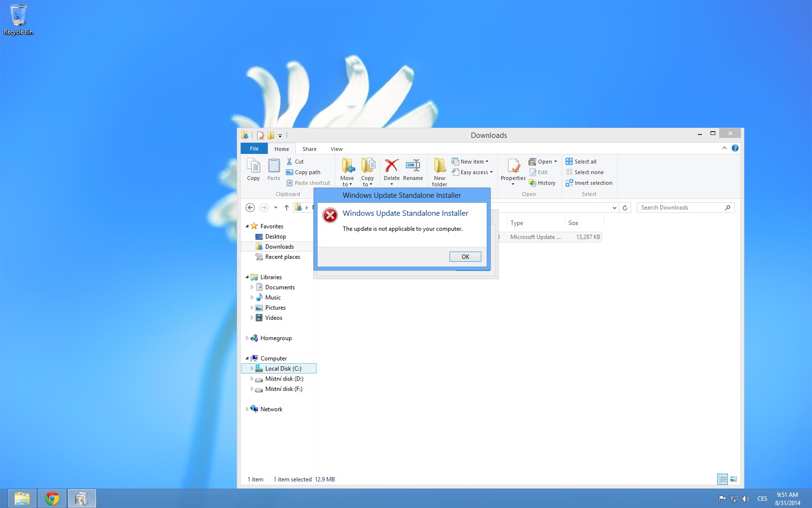The image size is (812, 508).
Task: Click Edit in the ribbon's Open group
Action: click(x=538, y=172)
